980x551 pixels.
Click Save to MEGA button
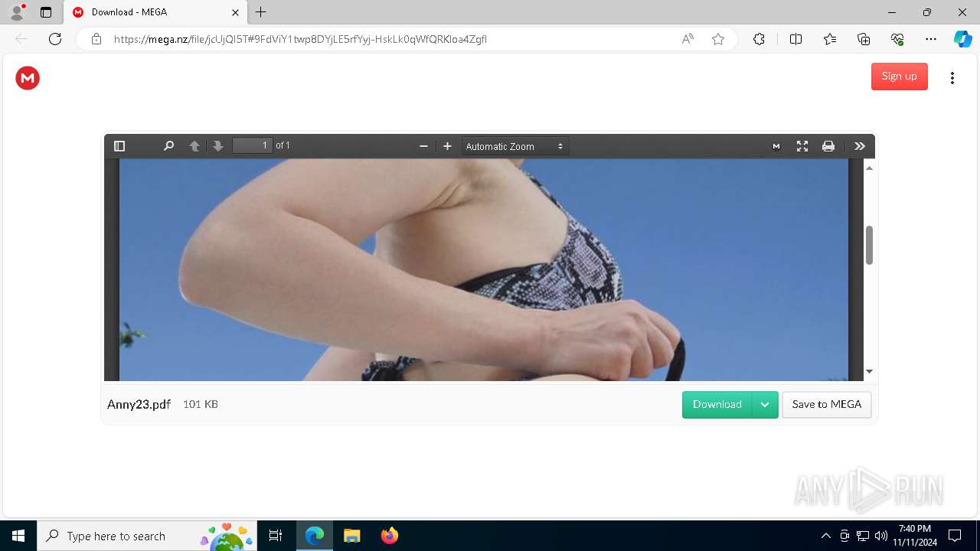[826, 404]
